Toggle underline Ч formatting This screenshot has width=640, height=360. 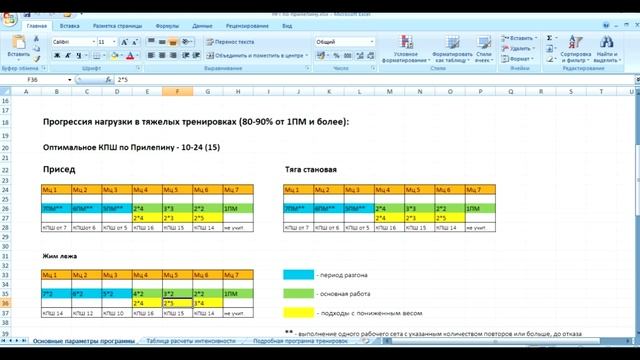(x=78, y=56)
